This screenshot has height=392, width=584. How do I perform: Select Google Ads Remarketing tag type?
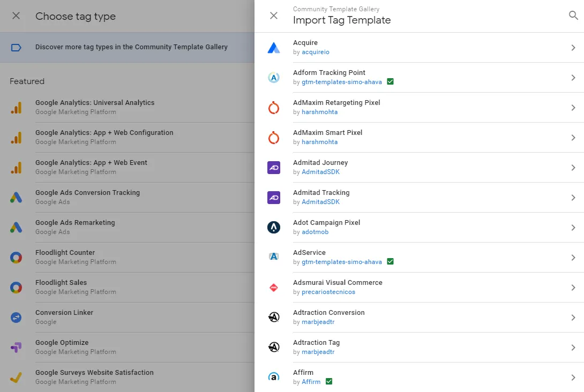coord(127,228)
